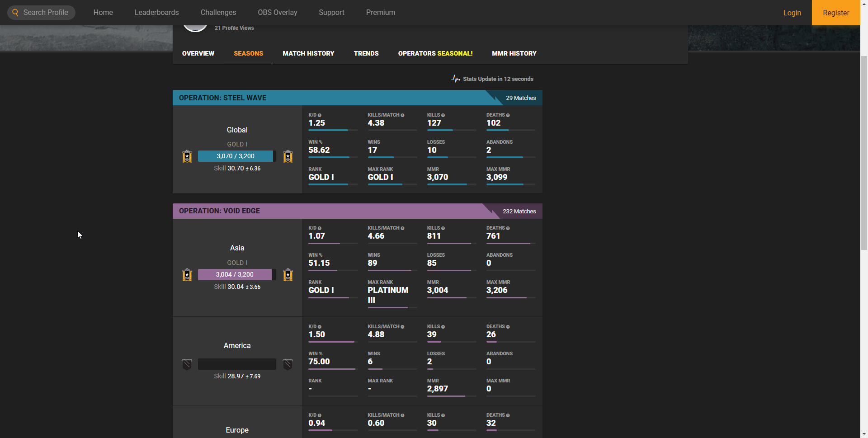Switch to the Overview tab
Image resolution: width=868 pixels, height=438 pixels.
(x=198, y=53)
